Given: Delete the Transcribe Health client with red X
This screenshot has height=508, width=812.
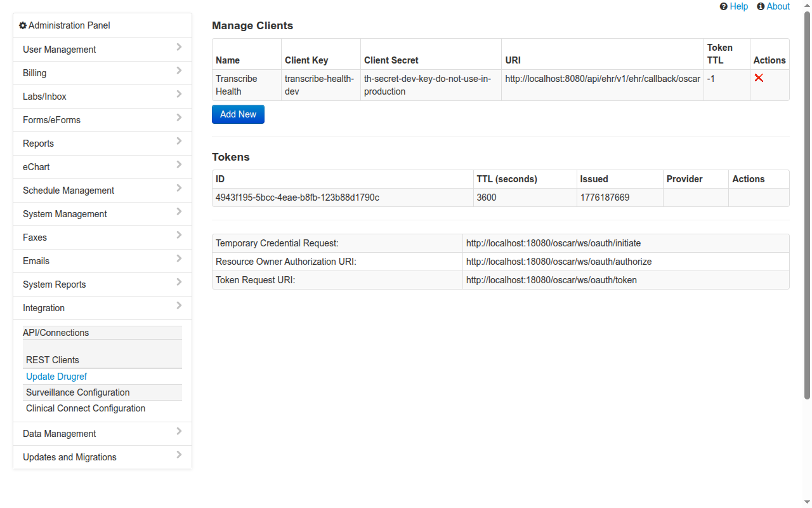Looking at the screenshot, I should (759, 78).
